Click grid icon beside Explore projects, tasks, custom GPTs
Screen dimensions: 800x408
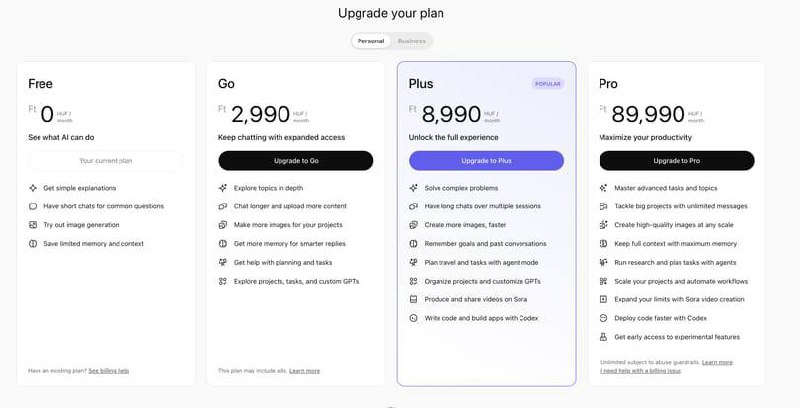[223, 281]
